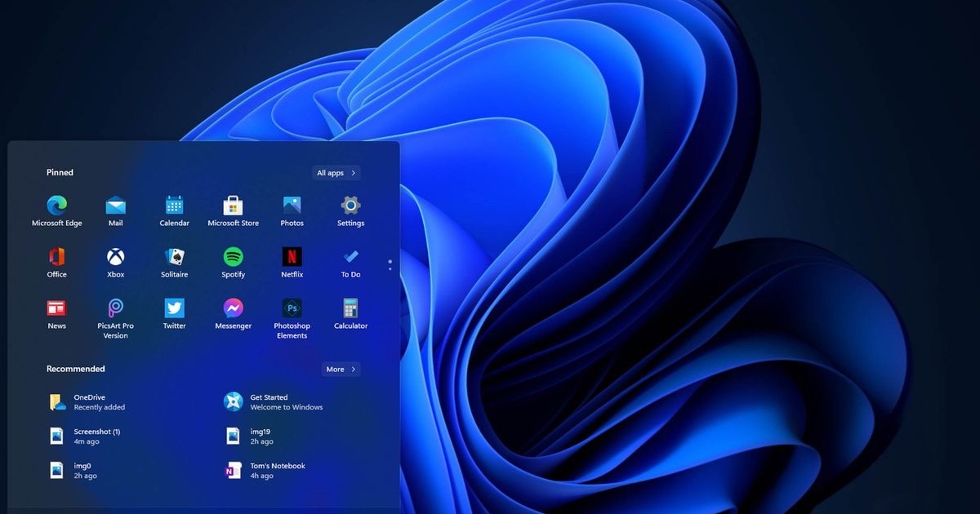Click the More button in Recommended

341,370
